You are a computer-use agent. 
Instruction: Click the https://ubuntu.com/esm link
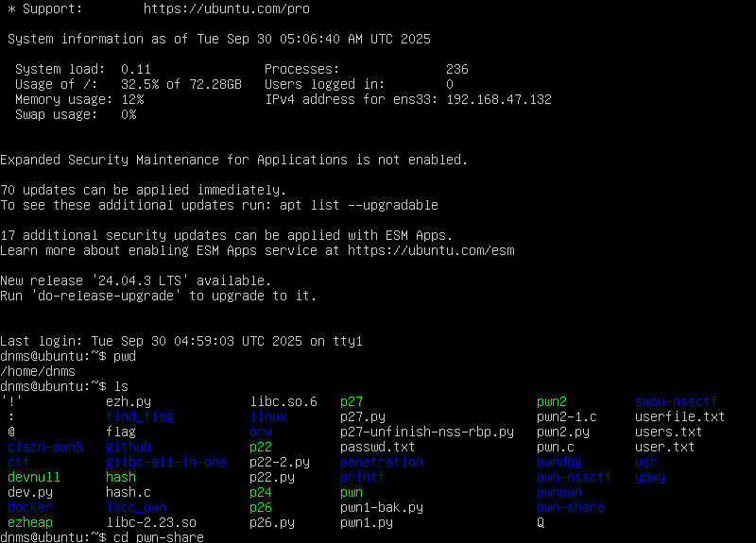(431, 250)
